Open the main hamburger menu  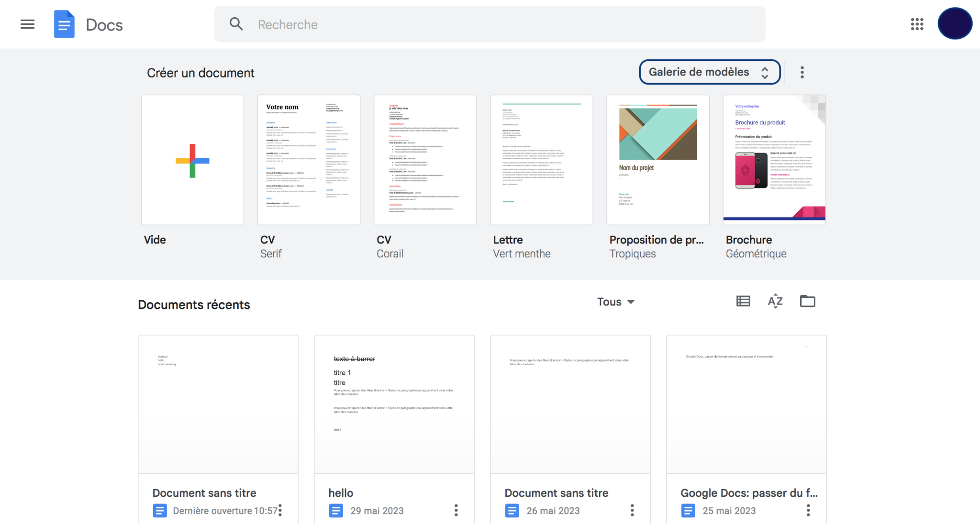coord(27,24)
